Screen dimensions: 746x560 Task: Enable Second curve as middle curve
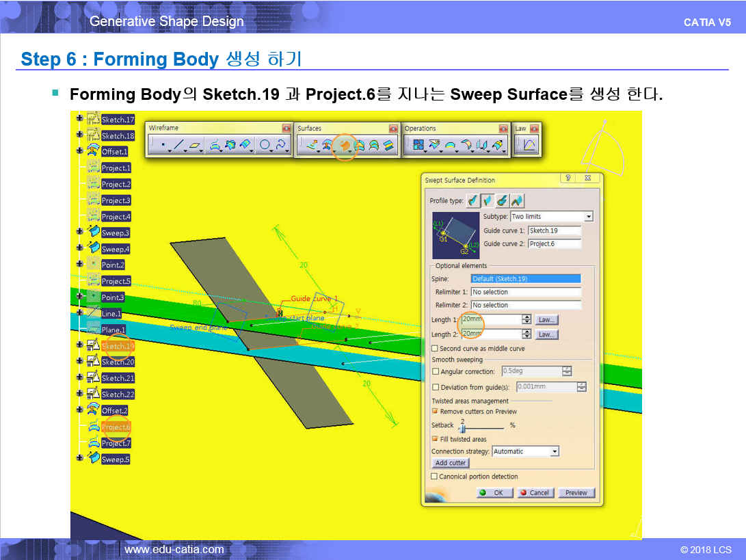pyautogui.click(x=435, y=349)
